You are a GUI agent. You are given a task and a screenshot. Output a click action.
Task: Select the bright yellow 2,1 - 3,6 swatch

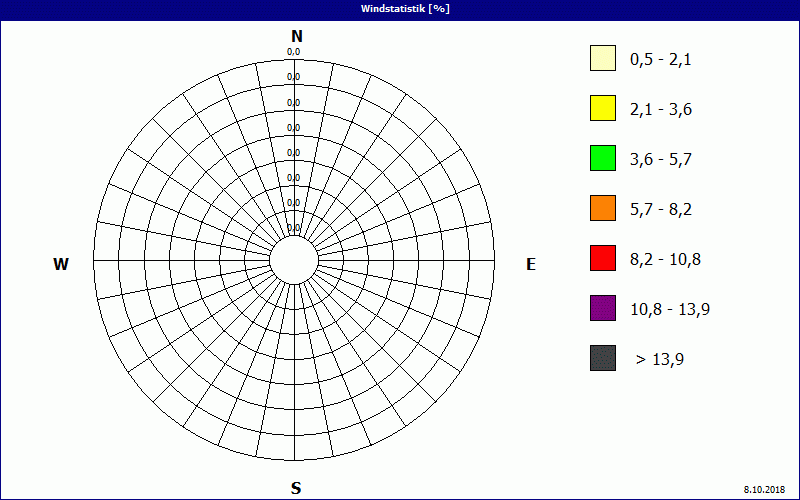[602, 109]
